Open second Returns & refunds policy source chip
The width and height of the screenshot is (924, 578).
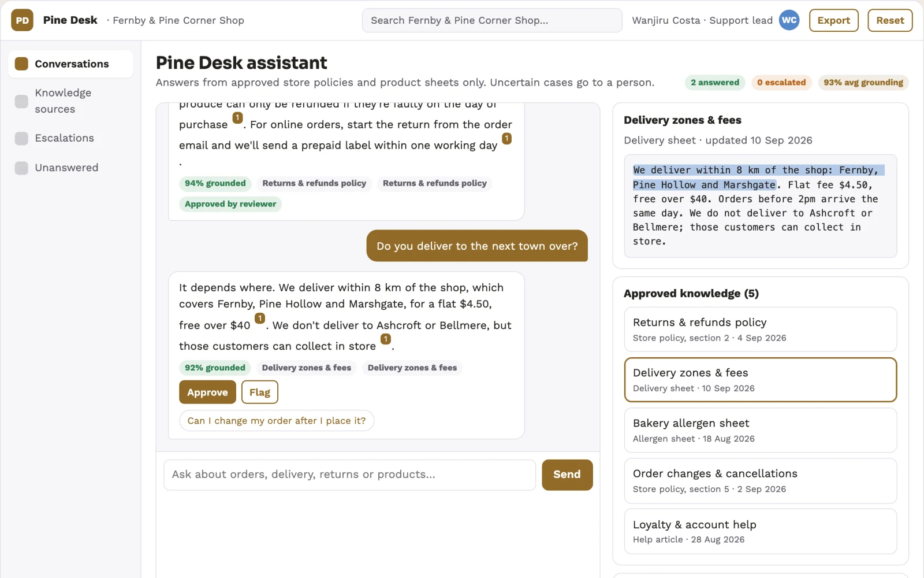pyautogui.click(x=435, y=183)
